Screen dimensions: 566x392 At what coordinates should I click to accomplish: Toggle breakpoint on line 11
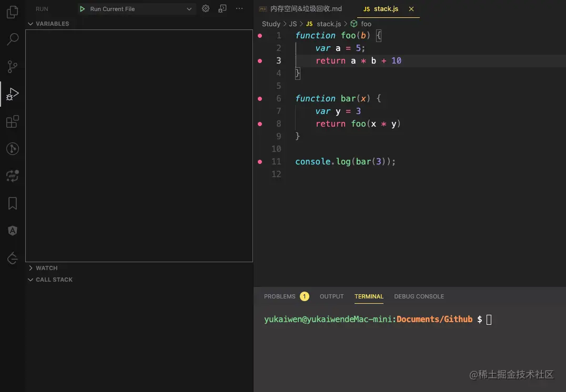coord(260,162)
